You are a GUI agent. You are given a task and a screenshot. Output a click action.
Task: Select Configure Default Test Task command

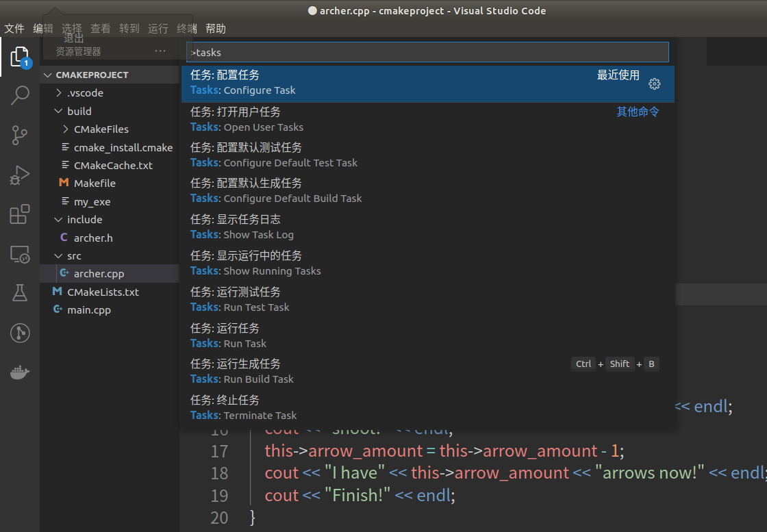point(427,156)
